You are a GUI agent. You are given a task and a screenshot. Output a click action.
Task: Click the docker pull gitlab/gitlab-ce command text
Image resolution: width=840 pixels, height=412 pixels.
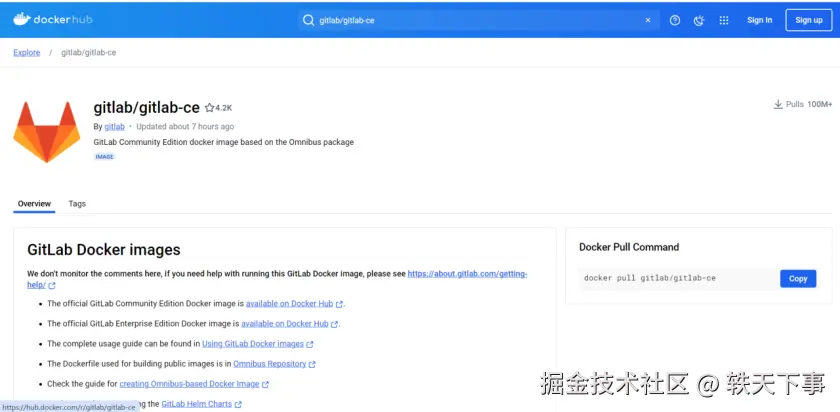[650, 278]
